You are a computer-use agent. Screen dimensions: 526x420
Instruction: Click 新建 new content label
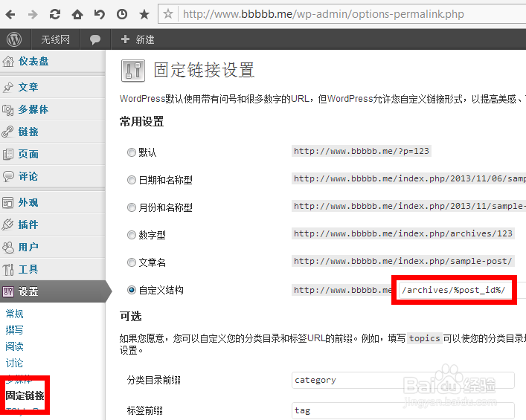coord(145,39)
